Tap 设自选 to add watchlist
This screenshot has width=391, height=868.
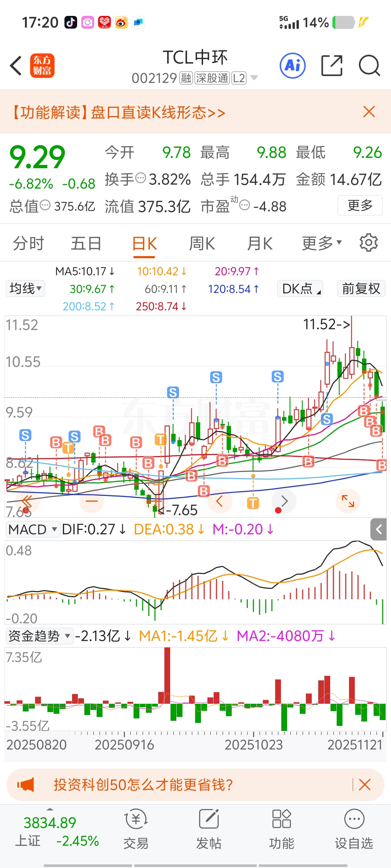coord(354,829)
